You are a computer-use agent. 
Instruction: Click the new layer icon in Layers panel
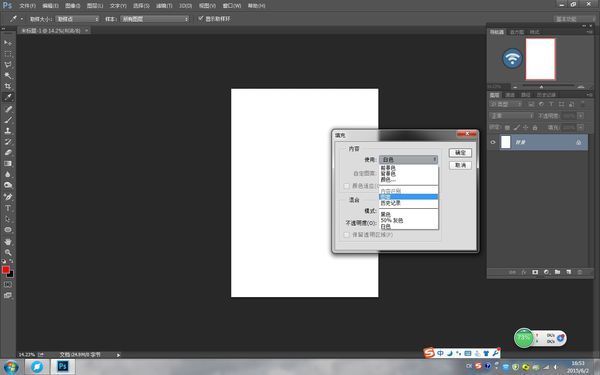pyautogui.click(x=569, y=272)
